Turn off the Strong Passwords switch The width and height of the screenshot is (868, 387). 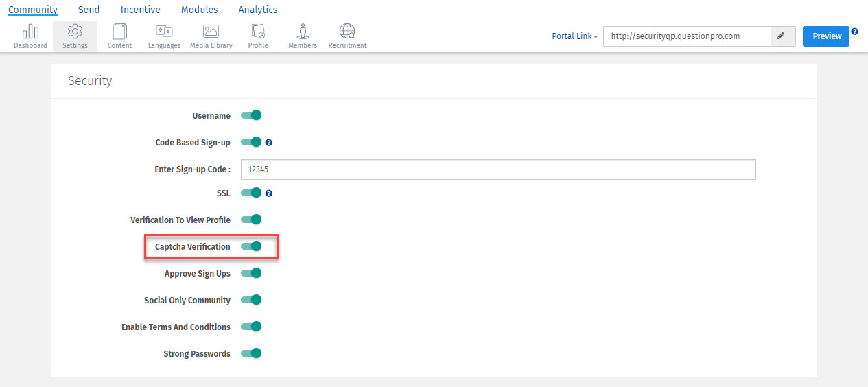click(252, 353)
